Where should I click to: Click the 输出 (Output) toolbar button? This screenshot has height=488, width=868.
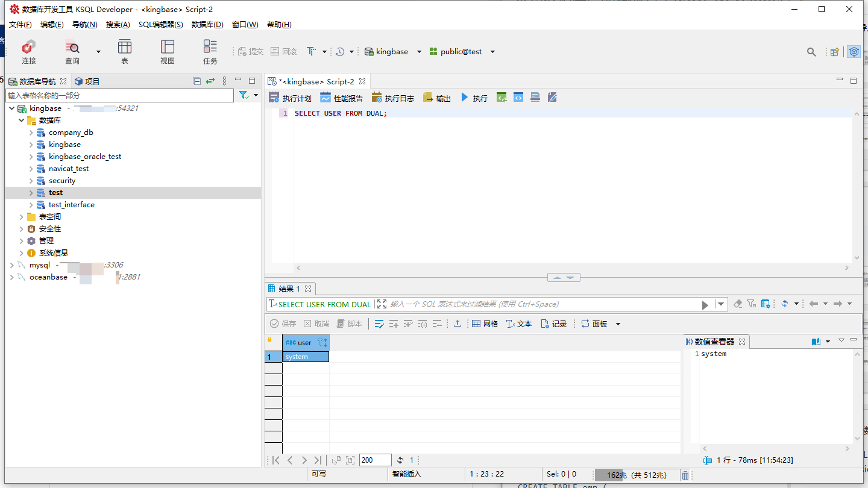click(x=436, y=98)
